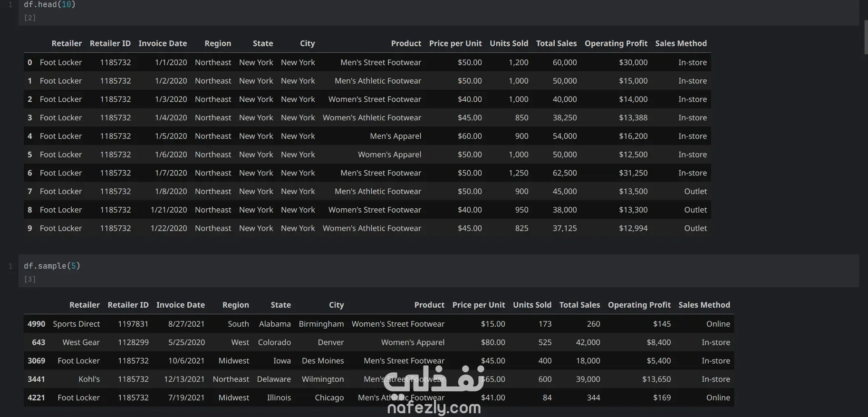Click the South region cell

[238, 324]
